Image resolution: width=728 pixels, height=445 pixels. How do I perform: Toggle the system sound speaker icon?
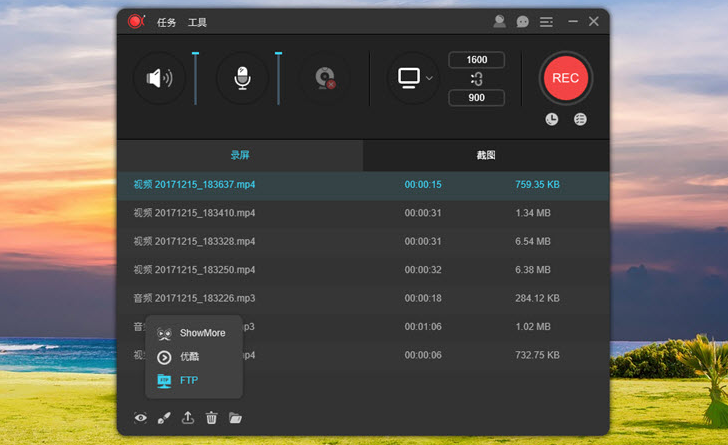[159, 78]
